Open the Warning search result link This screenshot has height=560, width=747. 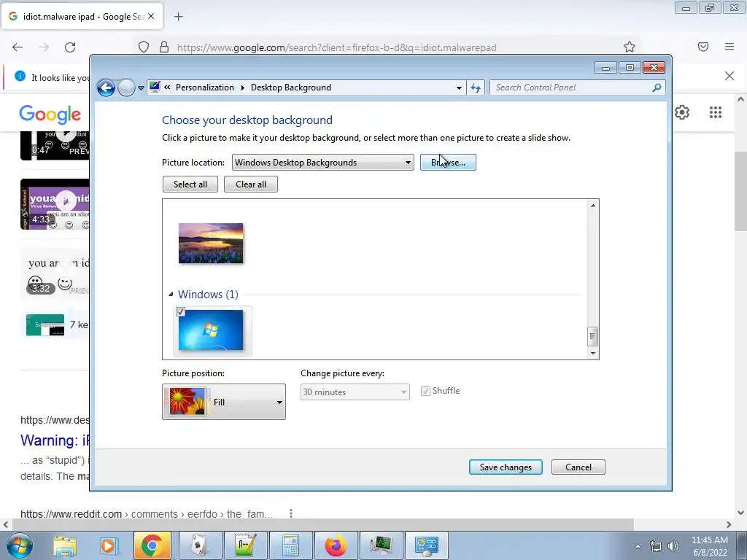click(54, 440)
